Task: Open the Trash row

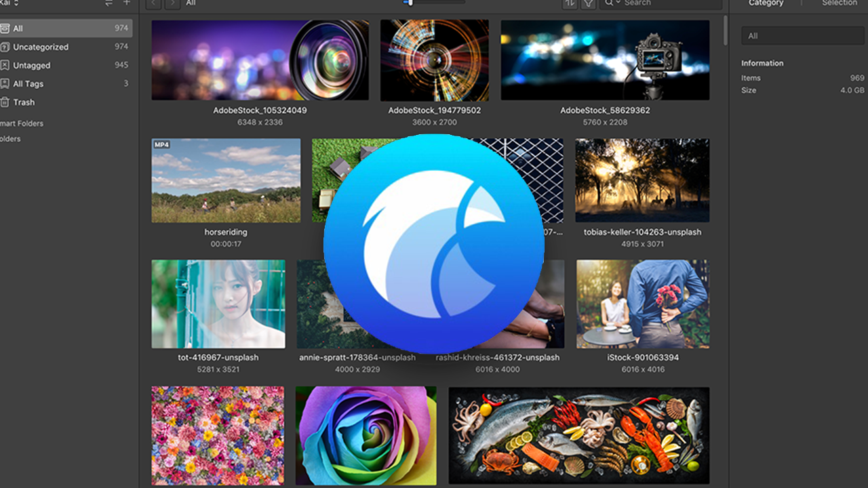Action: click(66, 102)
